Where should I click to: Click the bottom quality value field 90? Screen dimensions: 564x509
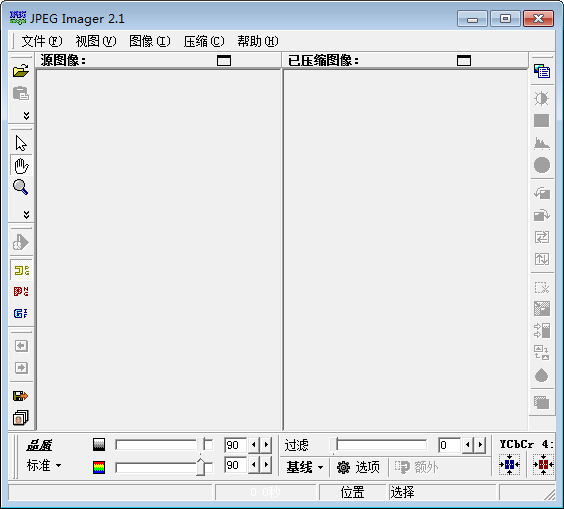point(235,465)
